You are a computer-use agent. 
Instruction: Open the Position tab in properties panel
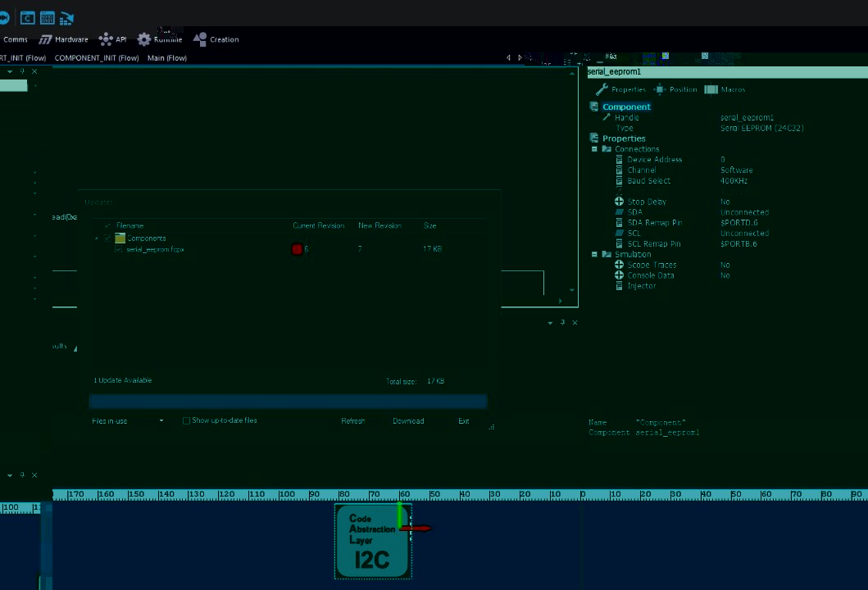coord(675,89)
